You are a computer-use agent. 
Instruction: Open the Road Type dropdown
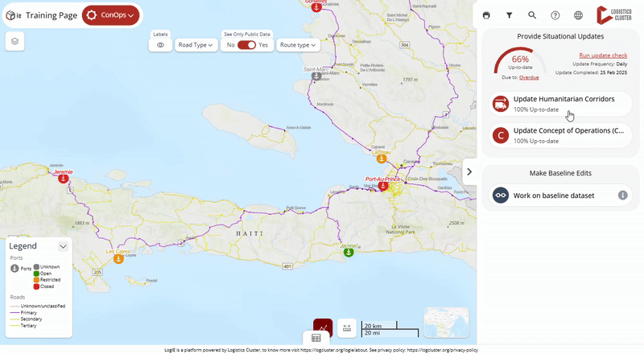(196, 45)
